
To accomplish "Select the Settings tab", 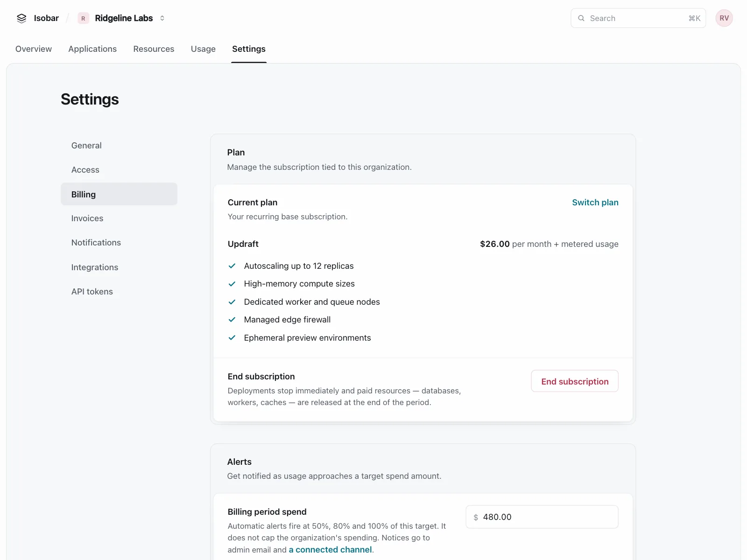I will 249,49.
